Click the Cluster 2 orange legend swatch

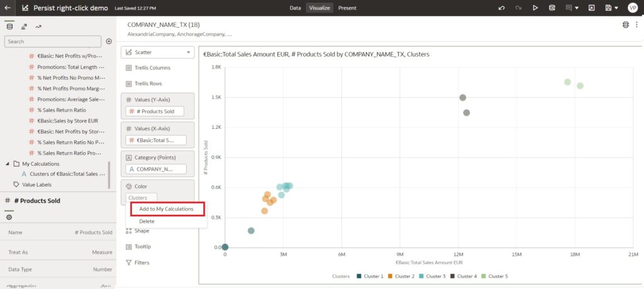[390, 276]
